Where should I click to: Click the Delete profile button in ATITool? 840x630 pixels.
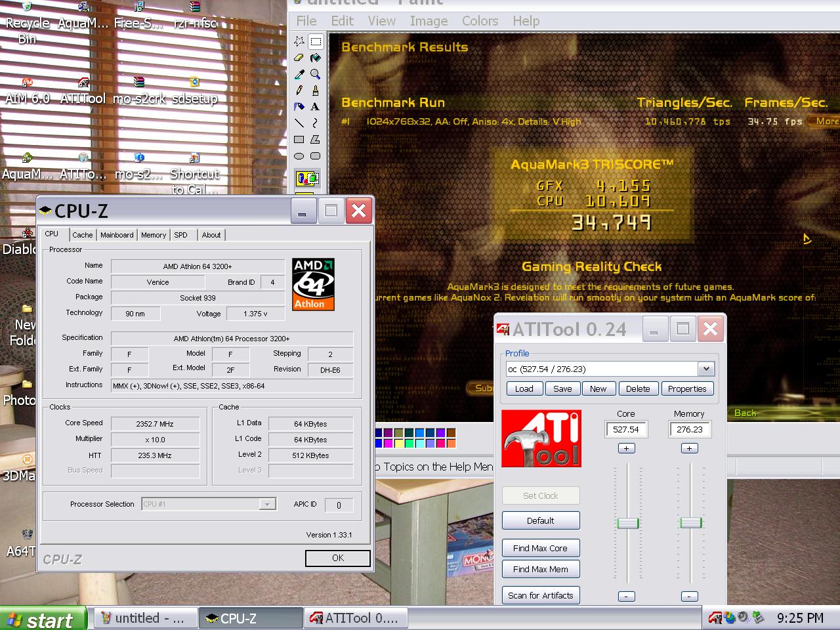638,388
